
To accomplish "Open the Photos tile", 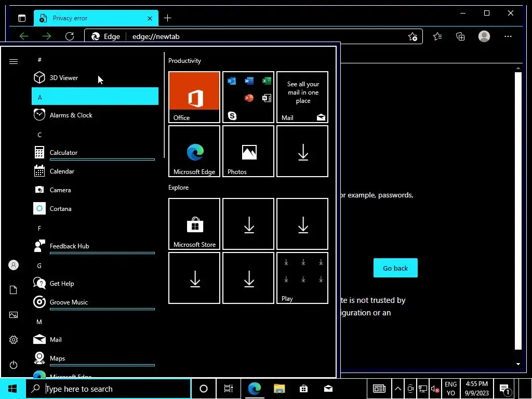I will (248, 151).
